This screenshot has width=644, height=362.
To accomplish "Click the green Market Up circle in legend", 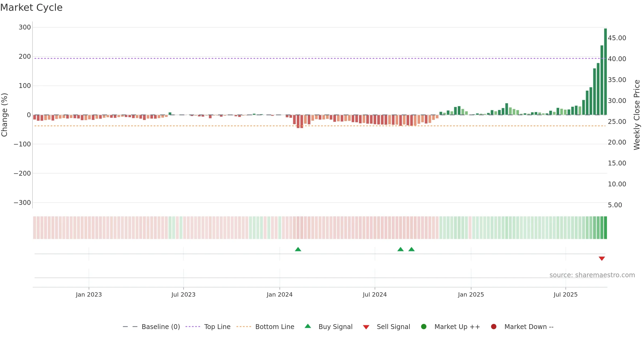I will pyautogui.click(x=424, y=327).
